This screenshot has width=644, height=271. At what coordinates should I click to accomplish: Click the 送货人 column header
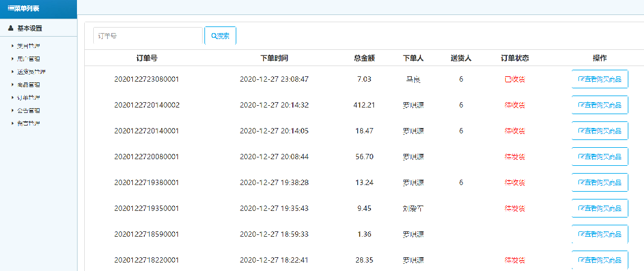click(x=461, y=58)
